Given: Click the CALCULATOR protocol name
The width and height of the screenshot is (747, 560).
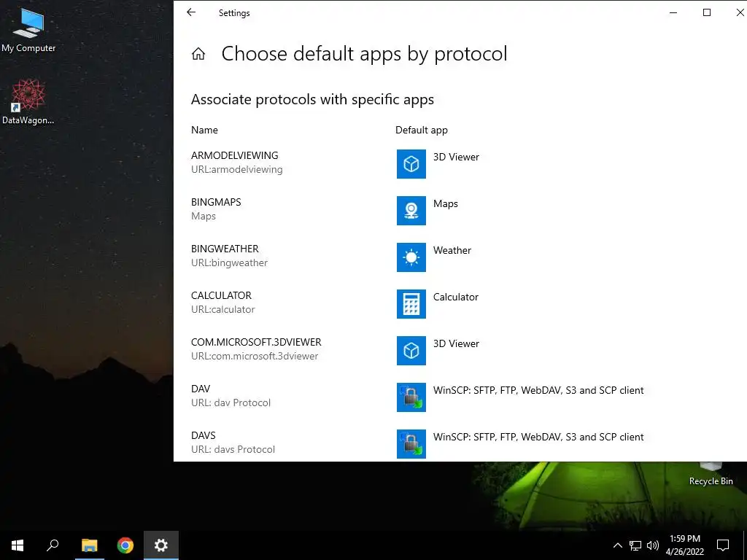Looking at the screenshot, I should [x=221, y=296].
